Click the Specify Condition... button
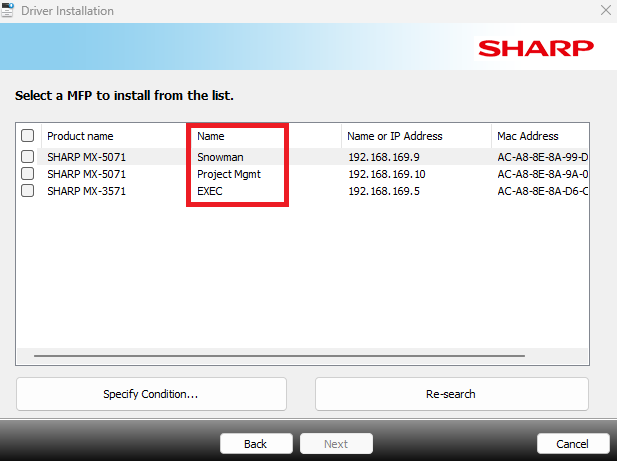Viewport: 617px width, 461px height. [151, 394]
